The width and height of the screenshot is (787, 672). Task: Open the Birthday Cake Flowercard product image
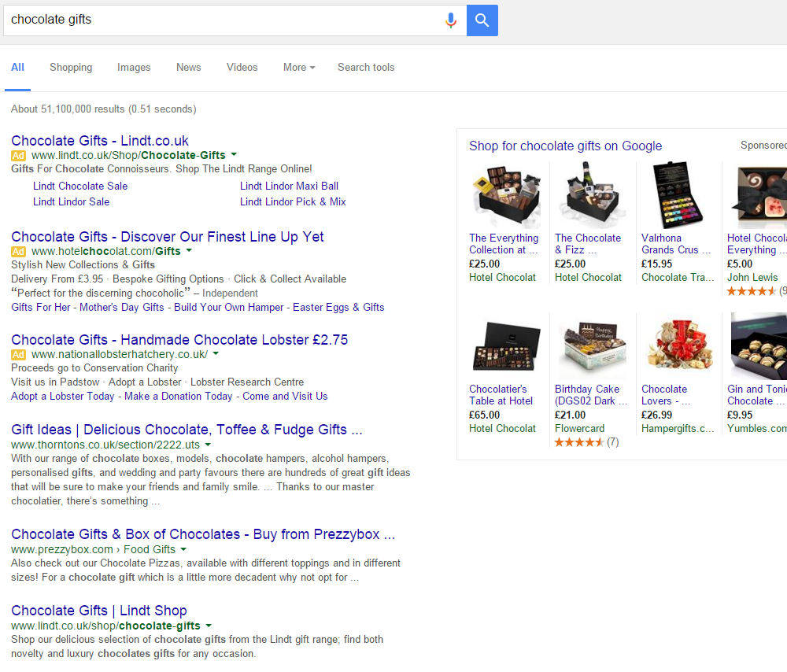pos(593,346)
